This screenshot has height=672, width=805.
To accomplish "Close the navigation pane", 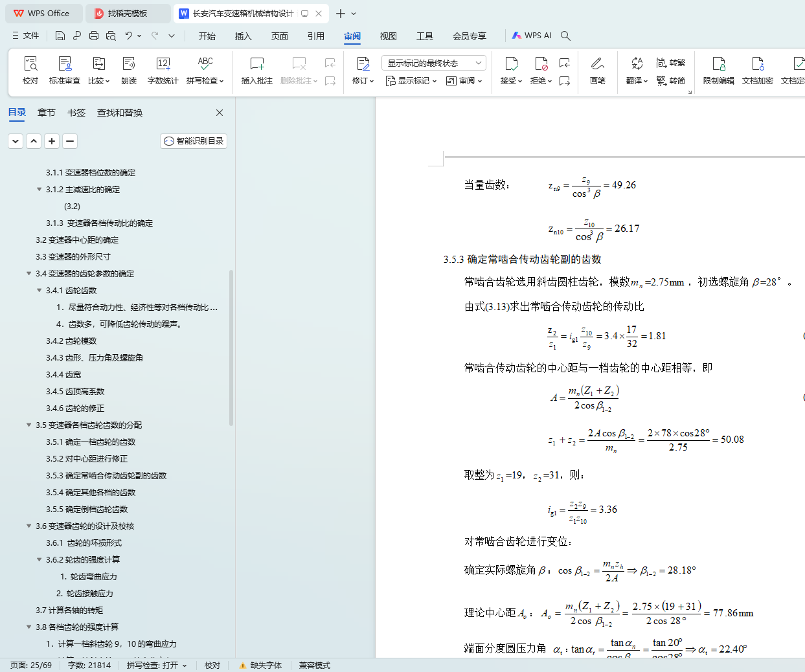I will [220, 113].
